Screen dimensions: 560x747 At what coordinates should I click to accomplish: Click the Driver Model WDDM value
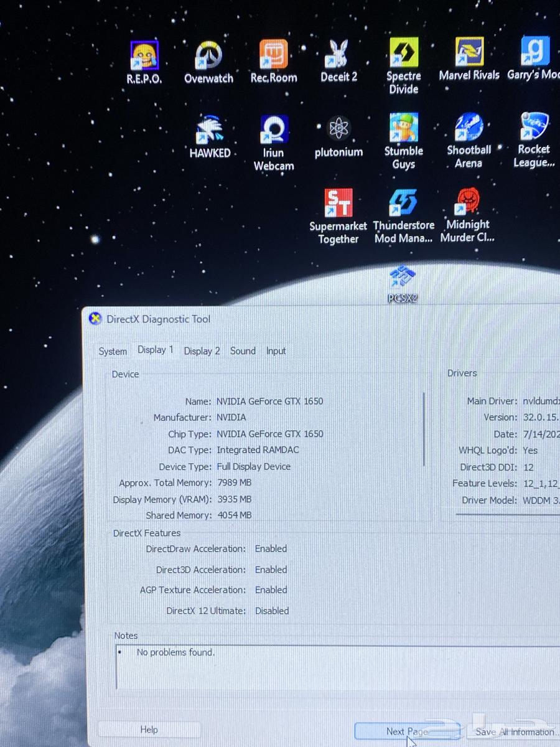coord(541,500)
